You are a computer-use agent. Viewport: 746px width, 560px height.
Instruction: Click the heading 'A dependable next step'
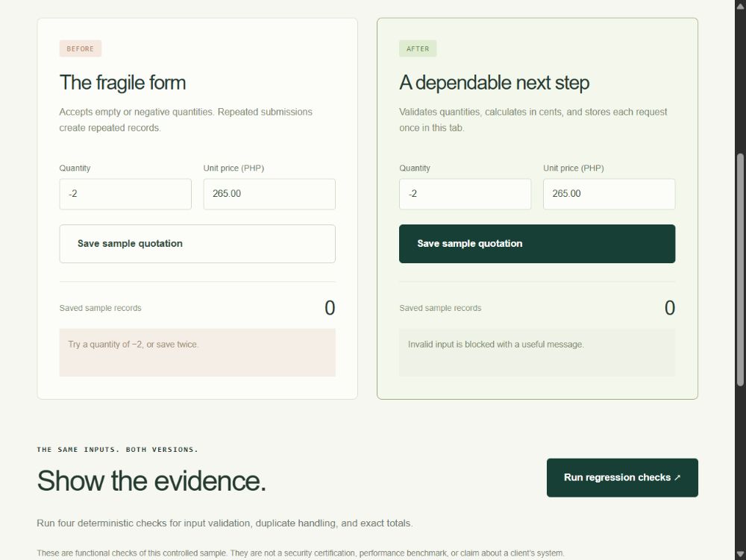495,83
